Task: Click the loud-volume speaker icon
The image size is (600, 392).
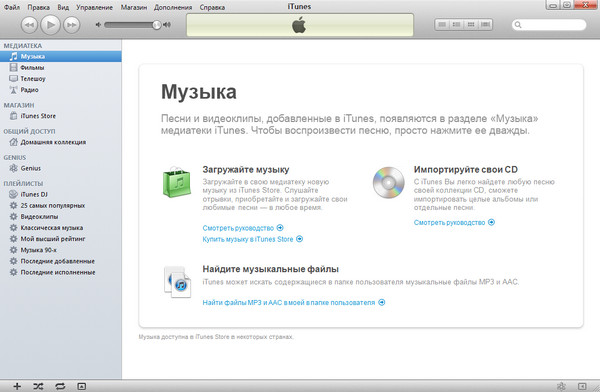Action: 167,25
